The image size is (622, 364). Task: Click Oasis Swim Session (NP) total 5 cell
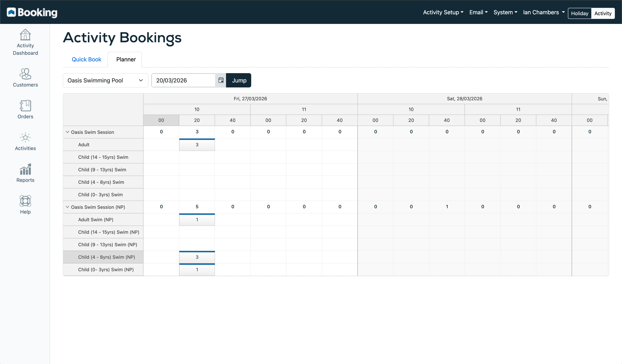197,207
